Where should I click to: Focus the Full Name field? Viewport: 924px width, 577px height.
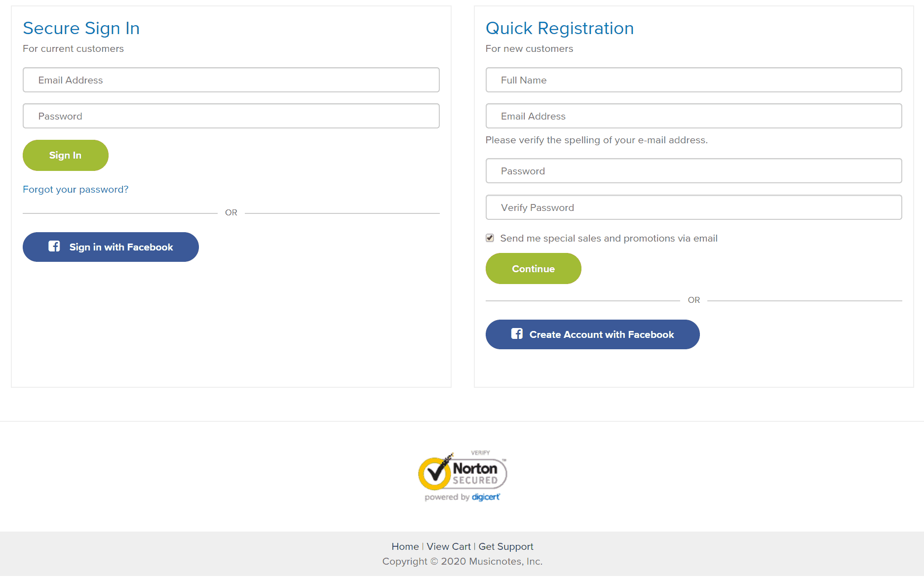coord(694,80)
